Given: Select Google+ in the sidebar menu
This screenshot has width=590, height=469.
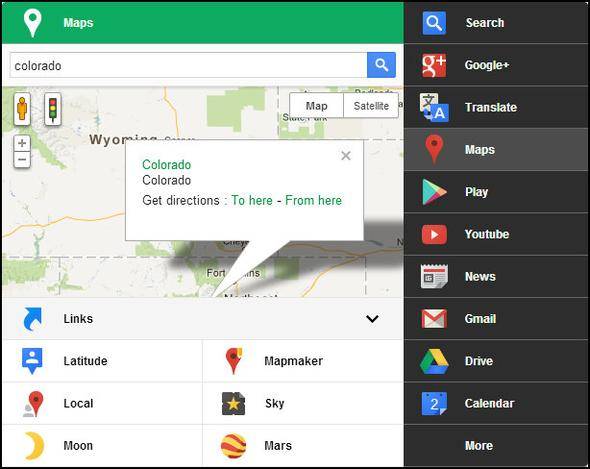Looking at the screenshot, I should [x=497, y=65].
